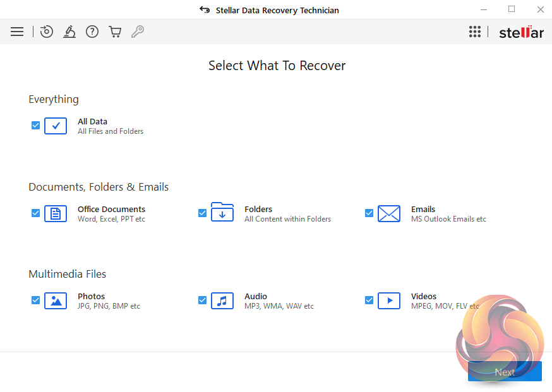
Task: Disable the Emails checkbox
Action: tap(369, 213)
